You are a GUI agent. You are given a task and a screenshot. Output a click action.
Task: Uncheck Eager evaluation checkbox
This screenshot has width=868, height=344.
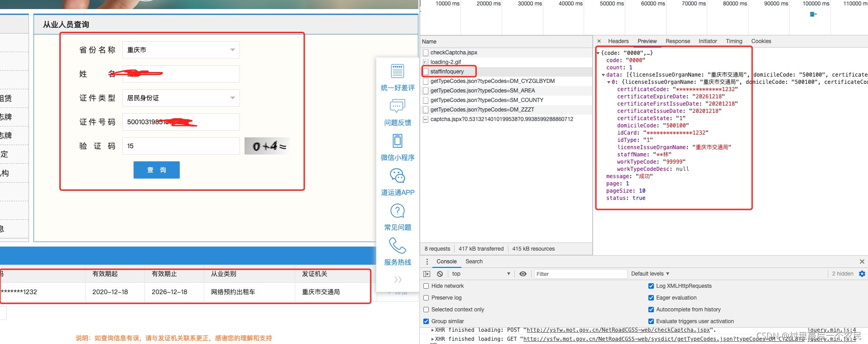point(651,298)
